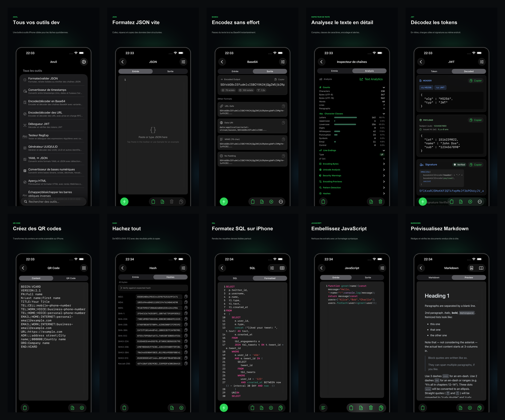
Task: Focus the Rechercher des outils search field
Action: [54, 202]
